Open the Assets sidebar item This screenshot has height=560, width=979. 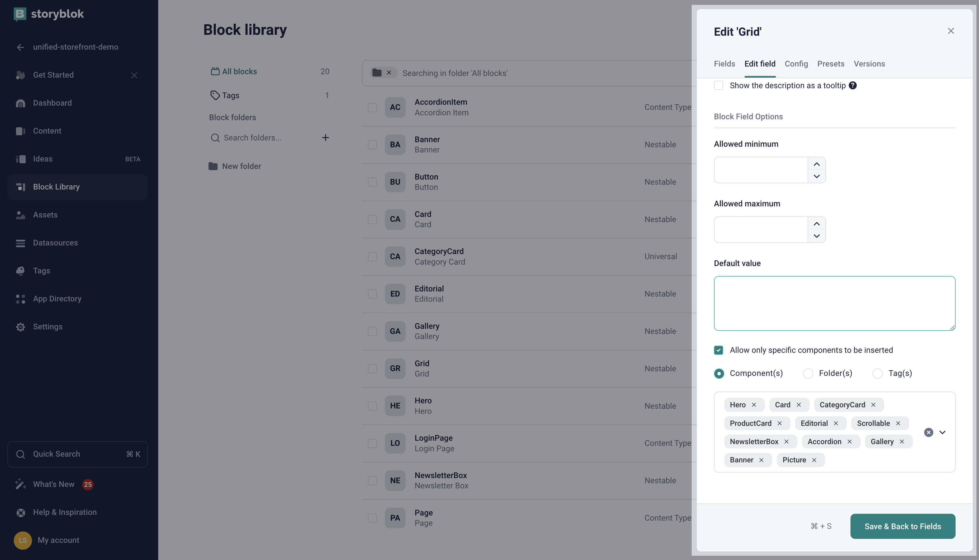(77, 215)
